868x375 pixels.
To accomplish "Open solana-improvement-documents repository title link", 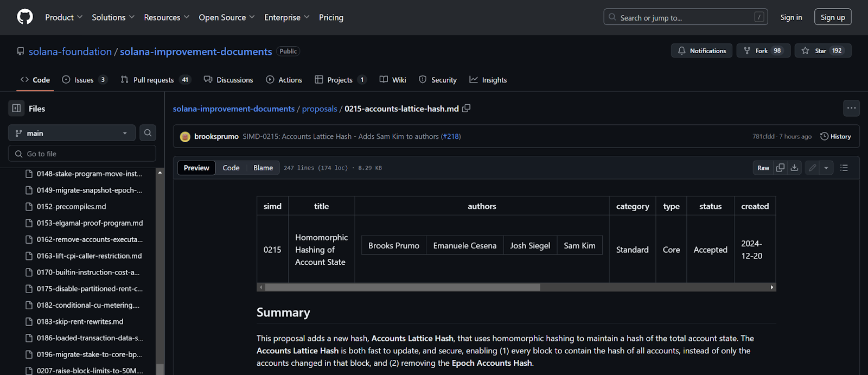I will [196, 52].
